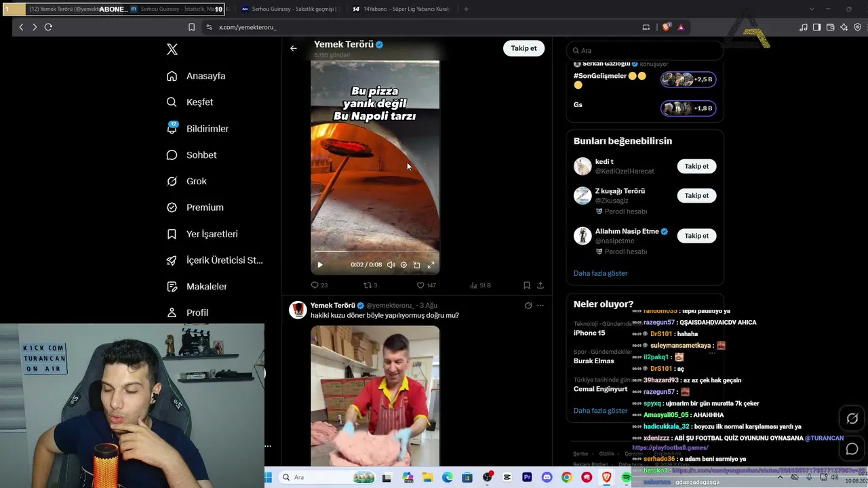Open Profil in the sidebar
868x488 pixels.
pyautogui.click(x=187, y=312)
